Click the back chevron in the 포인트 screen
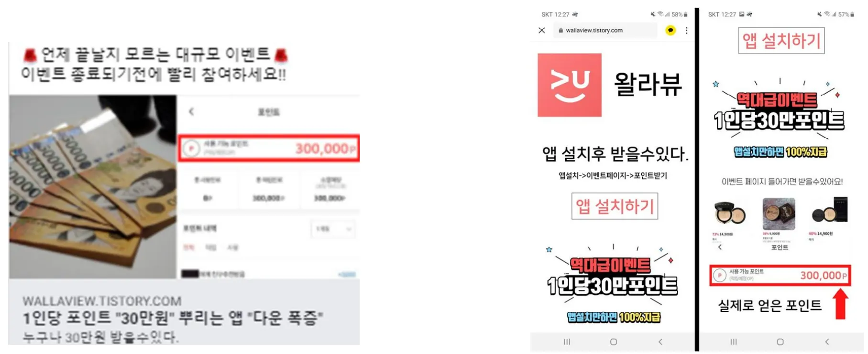This screenshot has height=354, width=868. [x=191, y=111]
